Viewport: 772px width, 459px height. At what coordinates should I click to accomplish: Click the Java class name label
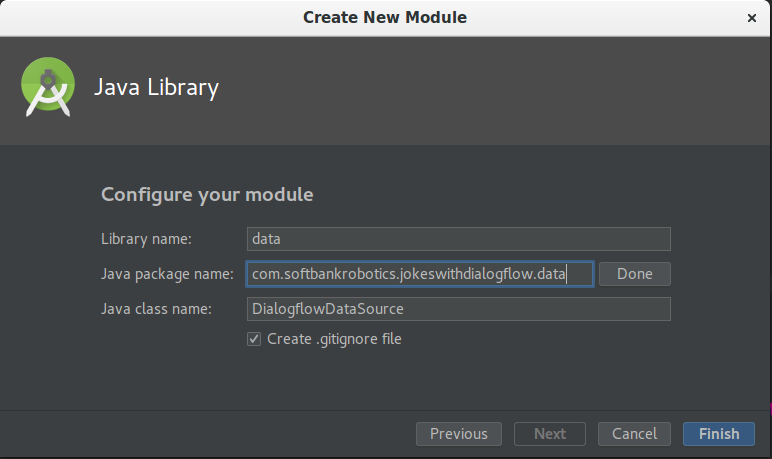pos(156,309)
